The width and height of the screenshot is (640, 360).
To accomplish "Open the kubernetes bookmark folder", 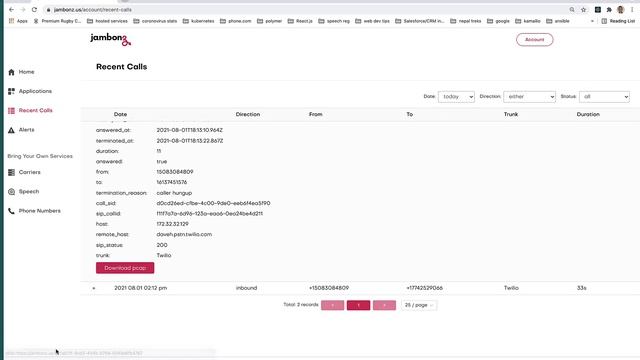I will pyautogui.click(x=198, y=21).
